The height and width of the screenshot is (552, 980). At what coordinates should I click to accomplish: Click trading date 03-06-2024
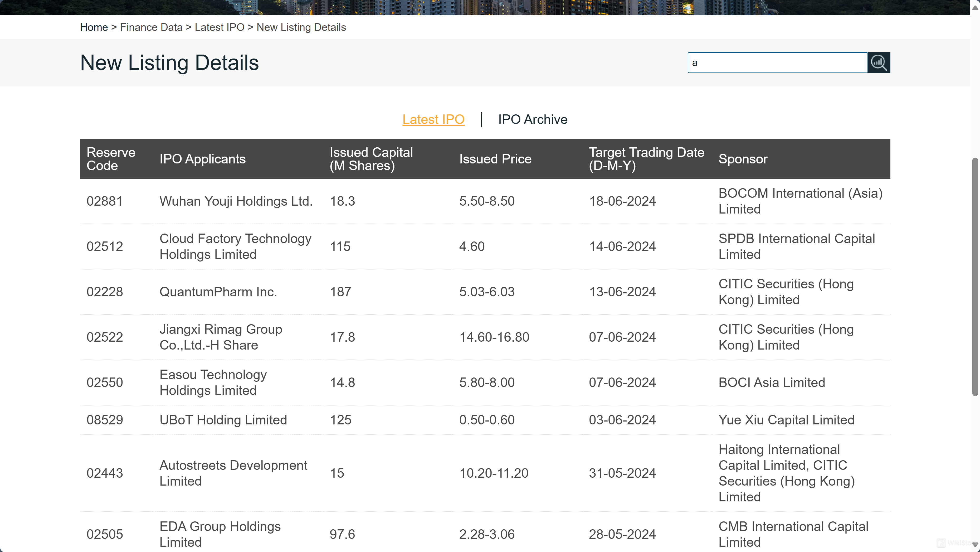click(622, 420)
